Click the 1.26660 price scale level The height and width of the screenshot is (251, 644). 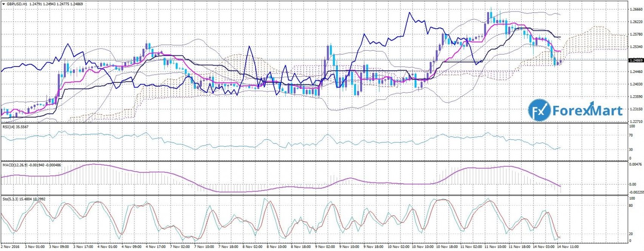tap(635, 9)
